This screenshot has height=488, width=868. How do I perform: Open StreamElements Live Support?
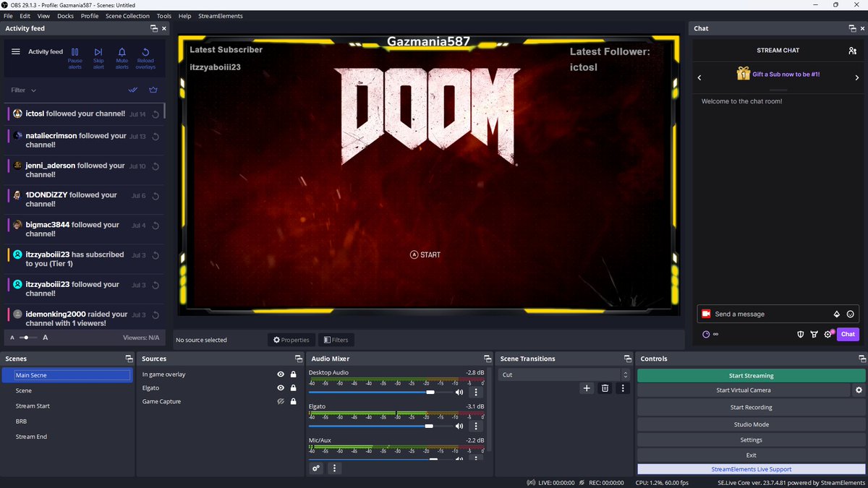[751, 469]
